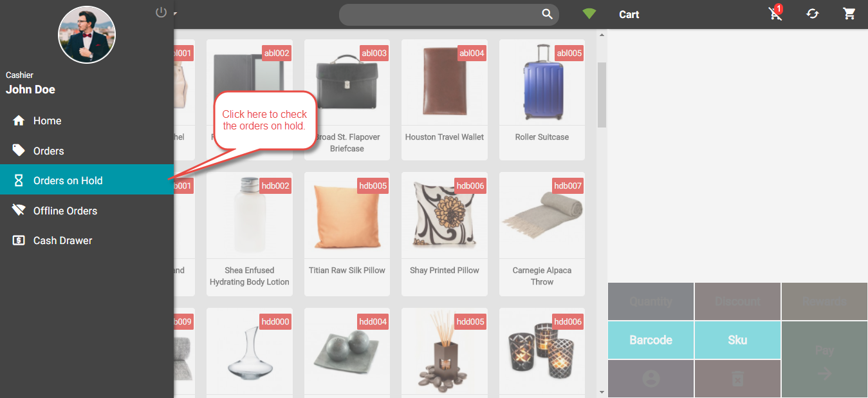Image resolution: width=868 pixels, height=398 pixels.
Task: Click the Sku button
Action: (737, 340)
